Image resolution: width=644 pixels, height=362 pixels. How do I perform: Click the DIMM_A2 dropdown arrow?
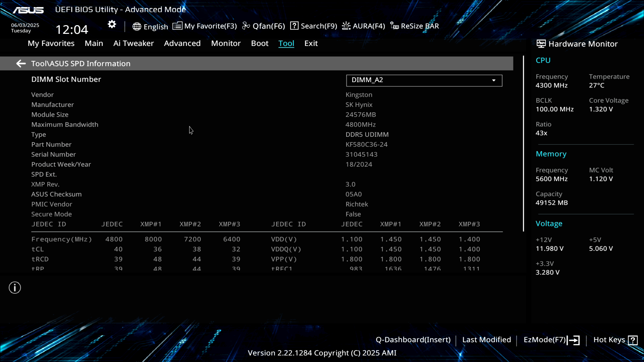pos(494,80)
